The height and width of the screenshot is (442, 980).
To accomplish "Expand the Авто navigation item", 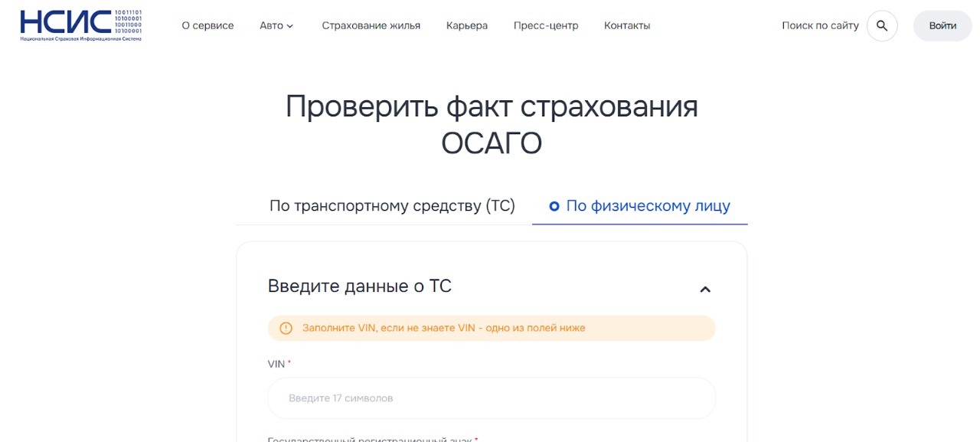I will pos(276,25).
